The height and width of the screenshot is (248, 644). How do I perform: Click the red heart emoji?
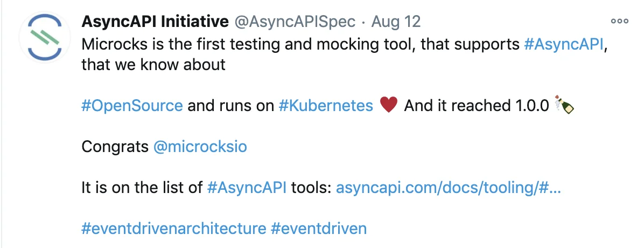click(388, 106)
